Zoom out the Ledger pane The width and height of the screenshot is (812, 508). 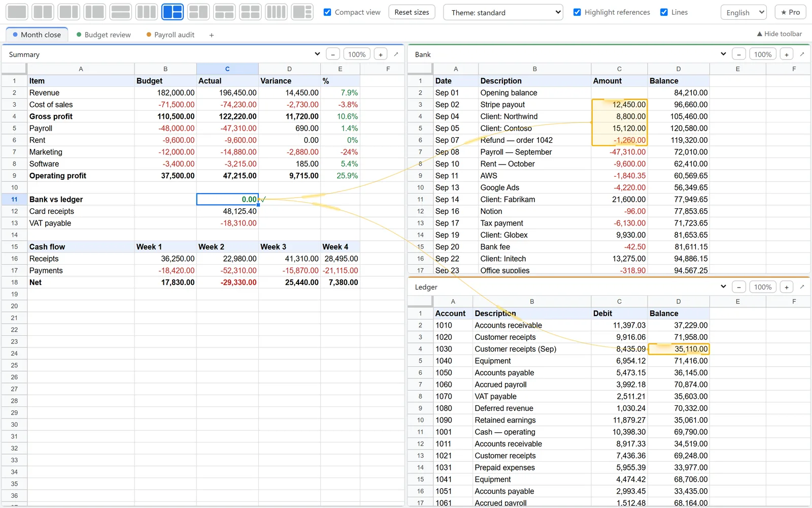click(739, 287)
